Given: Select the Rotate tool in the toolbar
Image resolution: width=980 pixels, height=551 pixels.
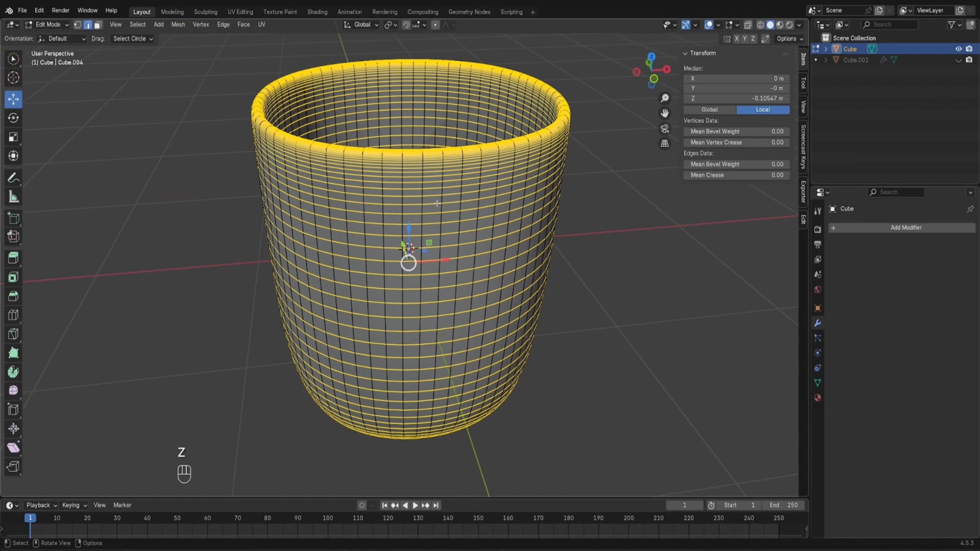Looking at the screenshot, I should coord(13,118).
